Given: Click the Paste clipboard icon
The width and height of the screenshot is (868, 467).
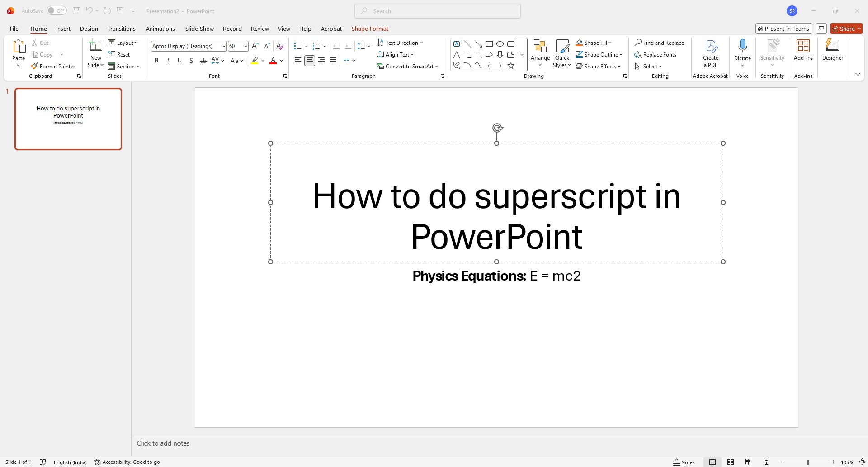Looking at the screenshot, I should [19, 46].
